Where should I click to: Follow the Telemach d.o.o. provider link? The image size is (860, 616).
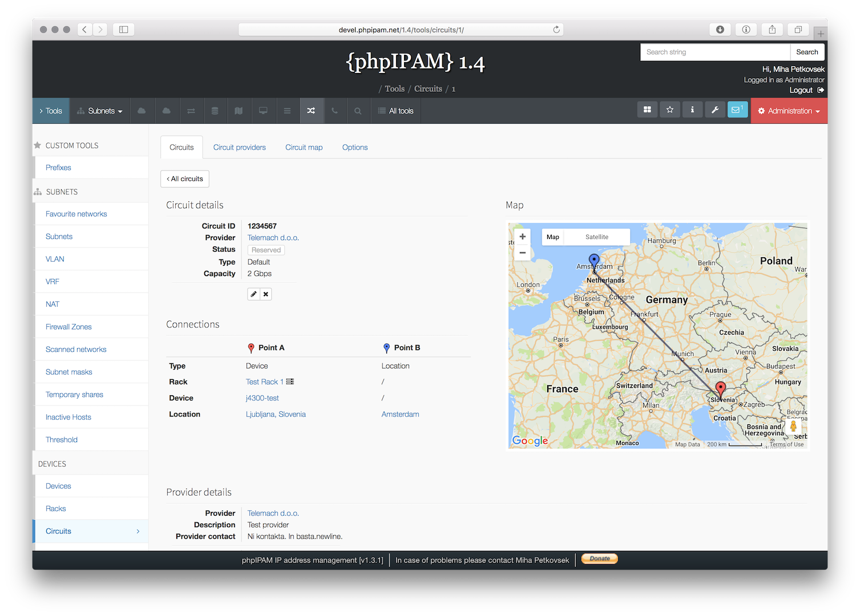(x=273, y=237)
